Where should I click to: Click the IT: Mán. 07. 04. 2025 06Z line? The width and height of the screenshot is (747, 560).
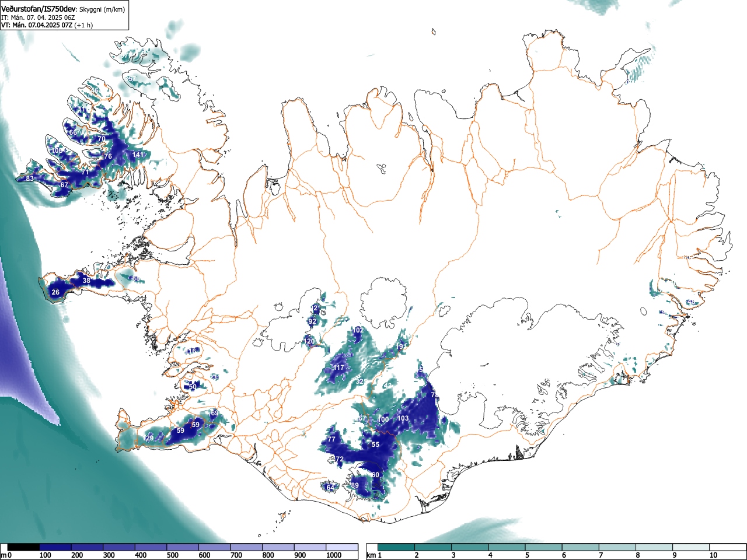coord(38,17)
